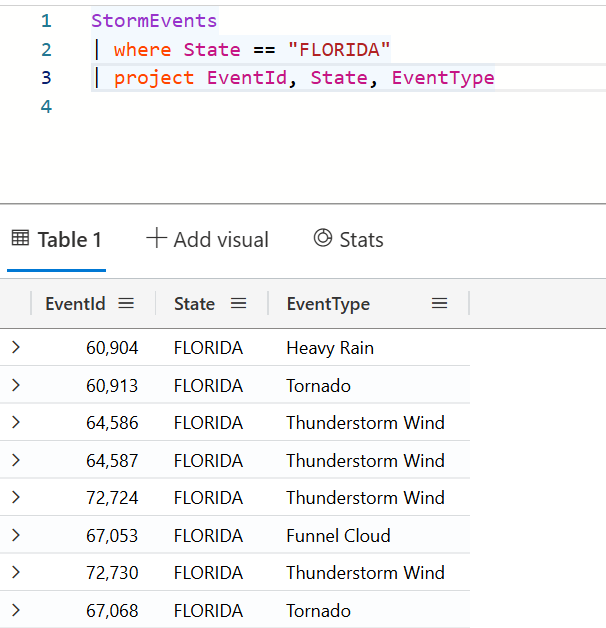This screenshot has height=628, width=606.
Task: Open the EventType column menu icon
Action: point(439,303)
